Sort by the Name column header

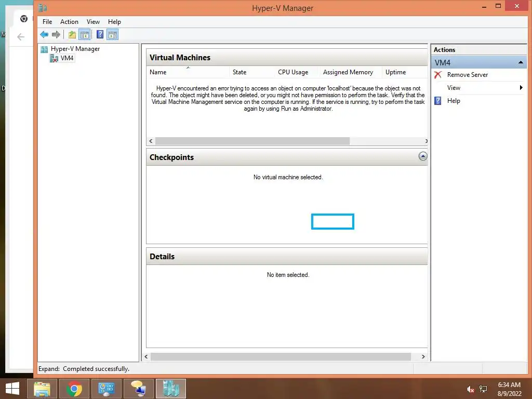(188, 72)
